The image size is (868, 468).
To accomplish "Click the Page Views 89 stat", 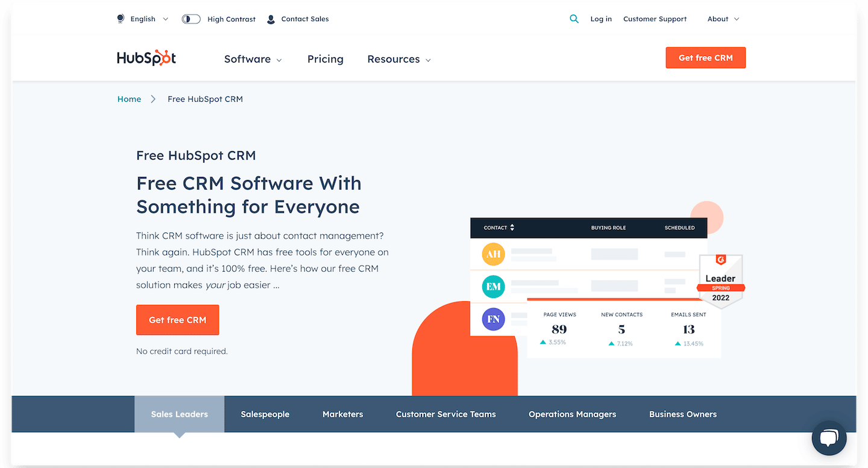I will (x=559, y=328).
